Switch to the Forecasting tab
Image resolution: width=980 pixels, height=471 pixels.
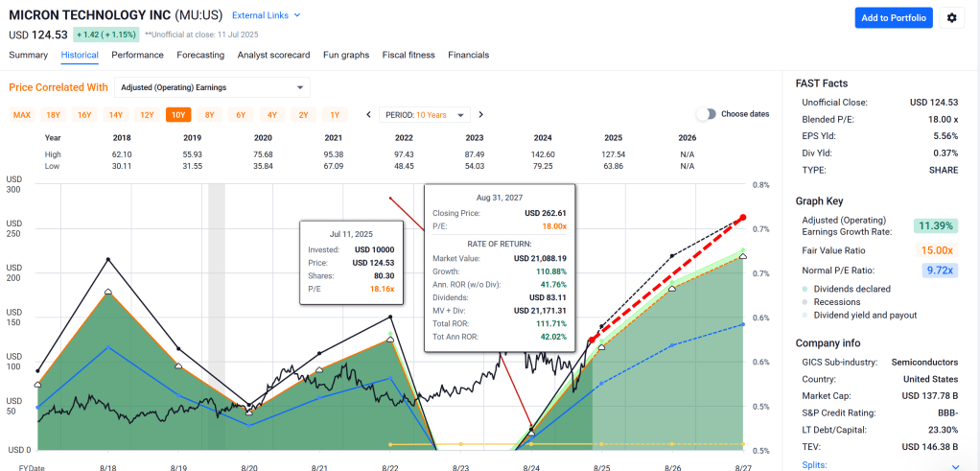pos(200,55)
